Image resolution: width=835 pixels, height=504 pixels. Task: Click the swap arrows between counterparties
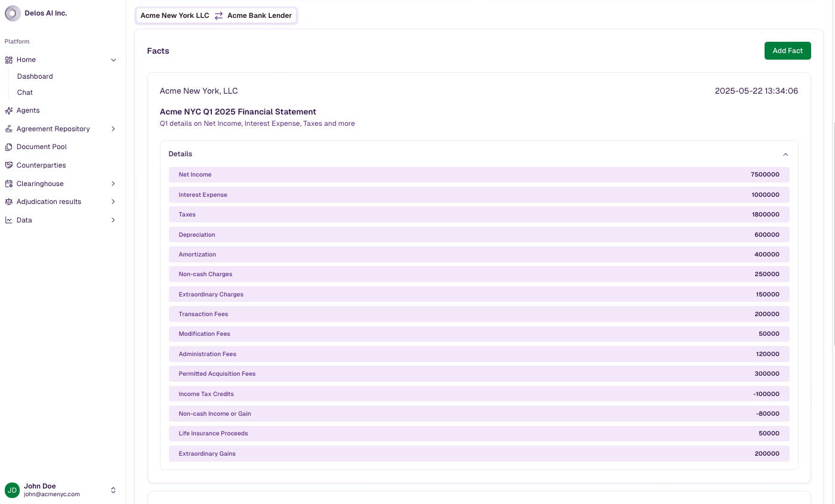click(x=218, y=16)
